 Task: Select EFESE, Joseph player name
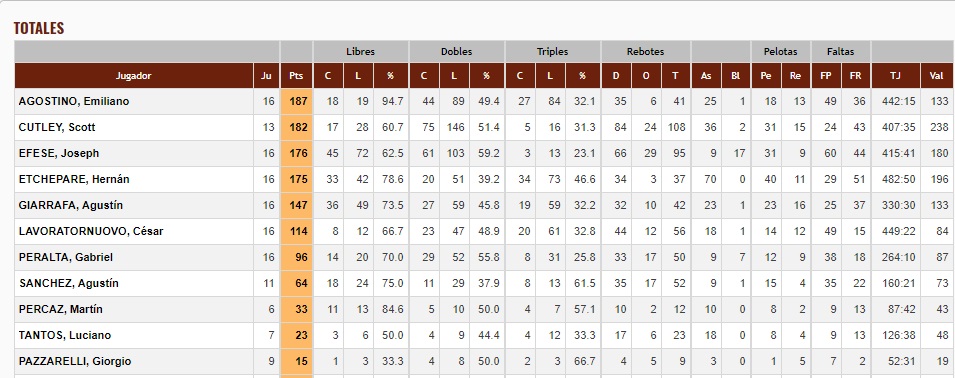(x=59, y=153)
